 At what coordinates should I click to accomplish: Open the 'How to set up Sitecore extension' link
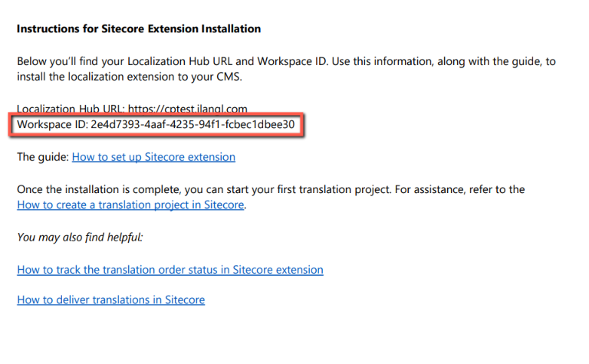153,157
